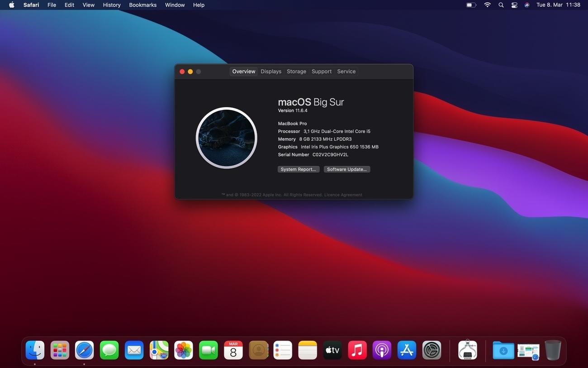Screen dimensions: 588x368
Task: Open the Help menu
Action: tap(199, 5)
